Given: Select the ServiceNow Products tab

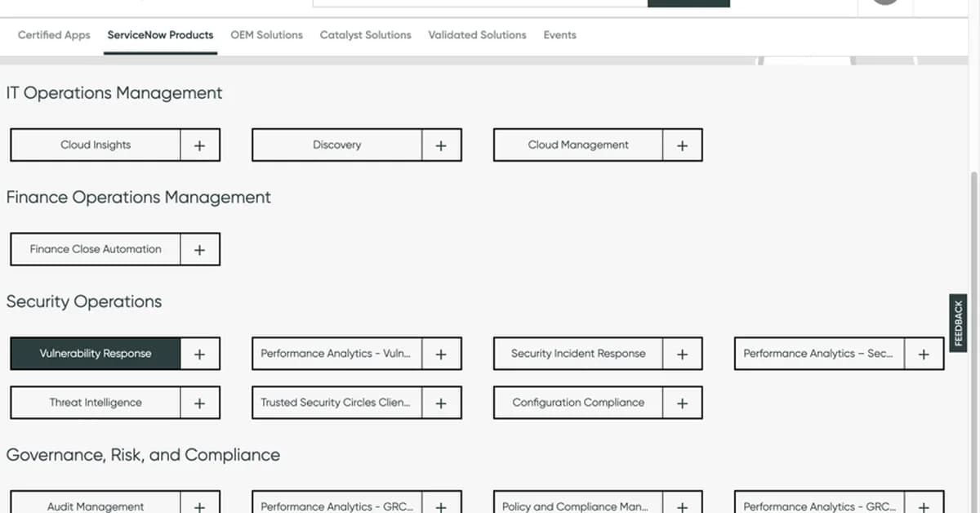Looking at the screenshot, I should coord(161,35).
